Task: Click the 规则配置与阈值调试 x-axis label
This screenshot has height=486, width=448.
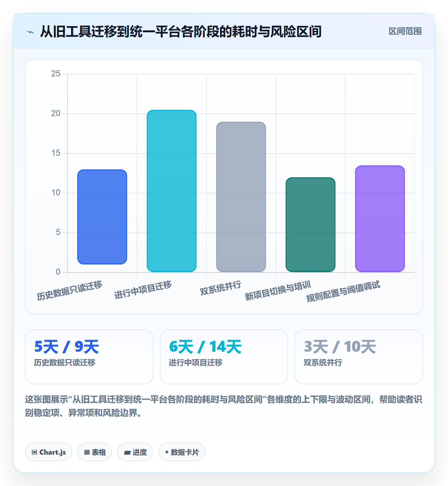Action: point(343,291)
